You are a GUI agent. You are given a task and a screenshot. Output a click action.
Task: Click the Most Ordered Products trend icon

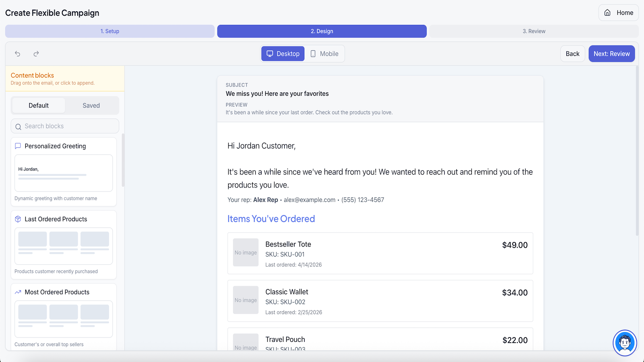pyautogui.click(x=18, y=292)
